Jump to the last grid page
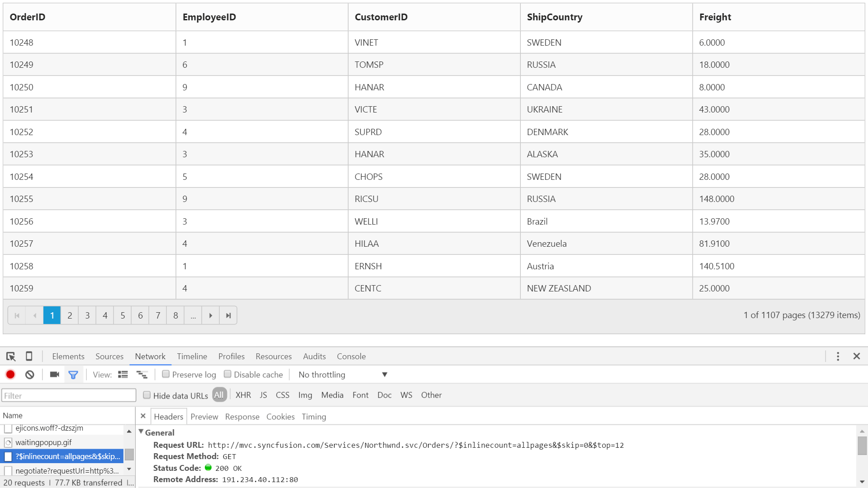 point(228,315)
